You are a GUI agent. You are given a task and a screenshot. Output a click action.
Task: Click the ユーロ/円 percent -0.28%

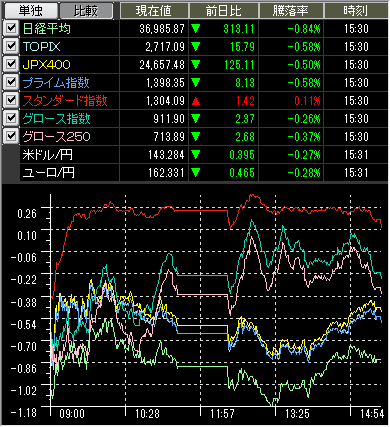click(304, 173)
